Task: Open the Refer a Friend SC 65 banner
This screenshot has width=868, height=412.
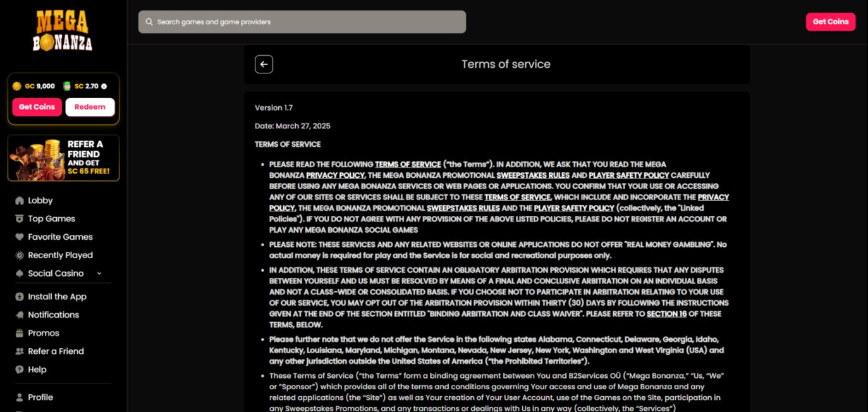Action: [63, 158]
